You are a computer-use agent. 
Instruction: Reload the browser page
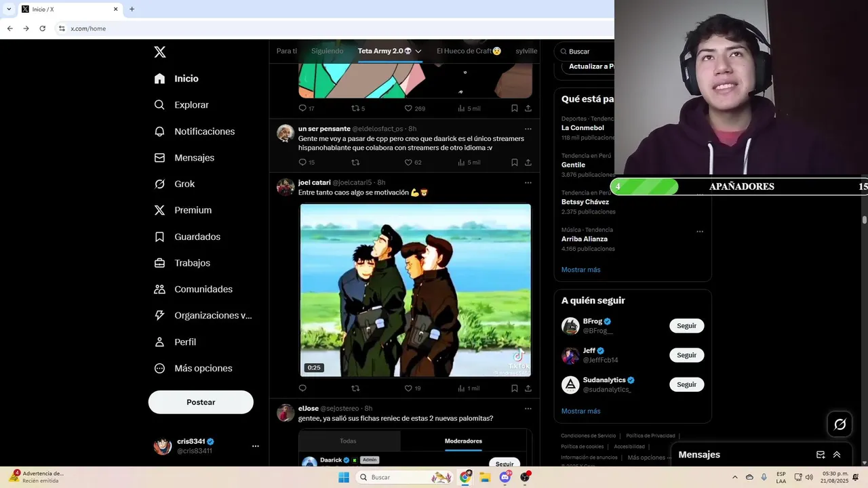(x=42, y=28)
